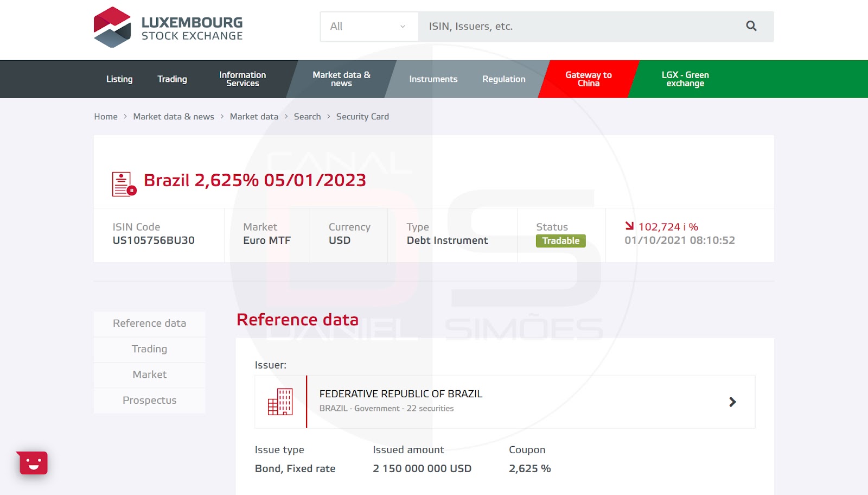The width and height of the screenshot is (868, 495).
Task: Go to Search breadcrumb
Action: coord(307,117)
